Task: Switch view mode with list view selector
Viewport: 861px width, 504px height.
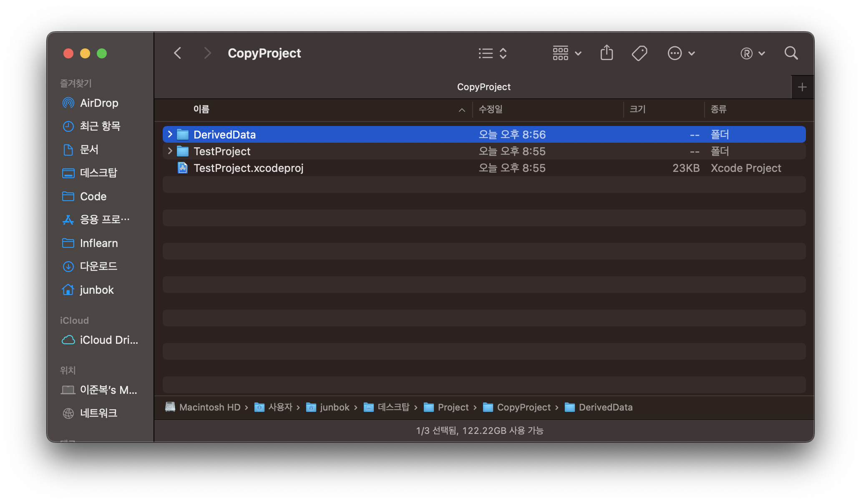Action: 492,53
